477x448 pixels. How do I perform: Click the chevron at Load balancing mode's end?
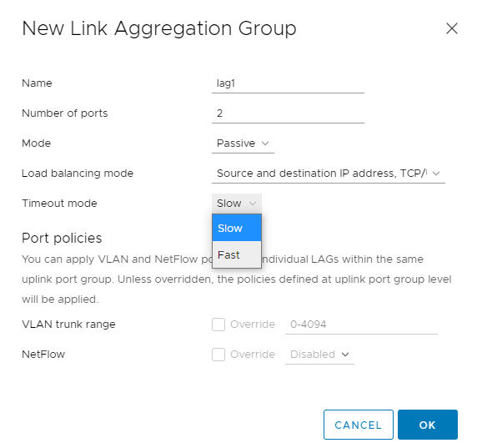[436, 174]
